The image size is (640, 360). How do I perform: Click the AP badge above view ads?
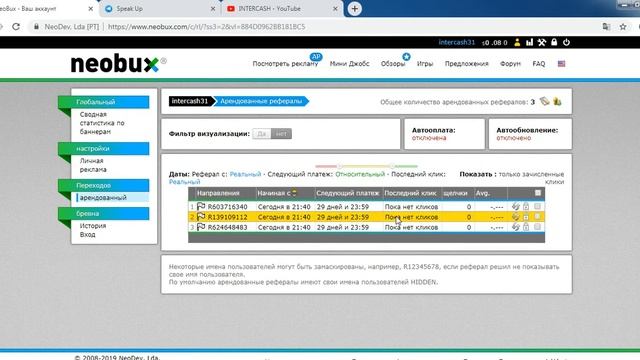pos(316,57)
